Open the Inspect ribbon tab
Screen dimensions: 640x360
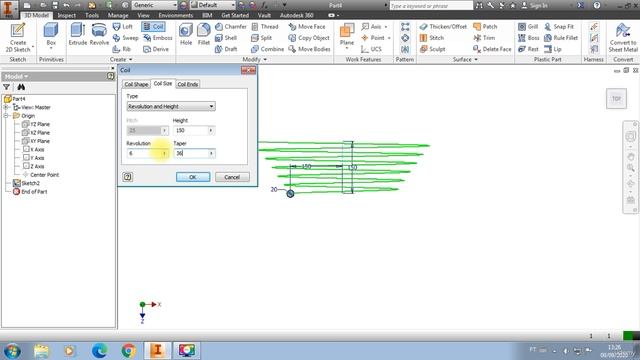67,15
